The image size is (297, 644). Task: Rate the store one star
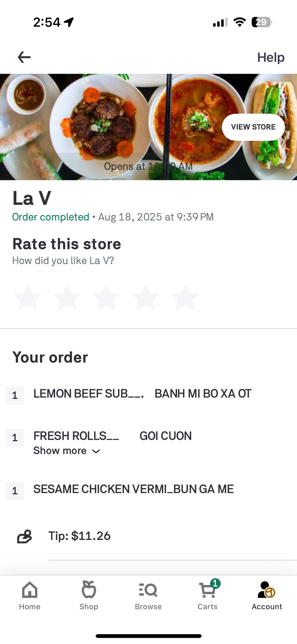[x=28, y=298]
